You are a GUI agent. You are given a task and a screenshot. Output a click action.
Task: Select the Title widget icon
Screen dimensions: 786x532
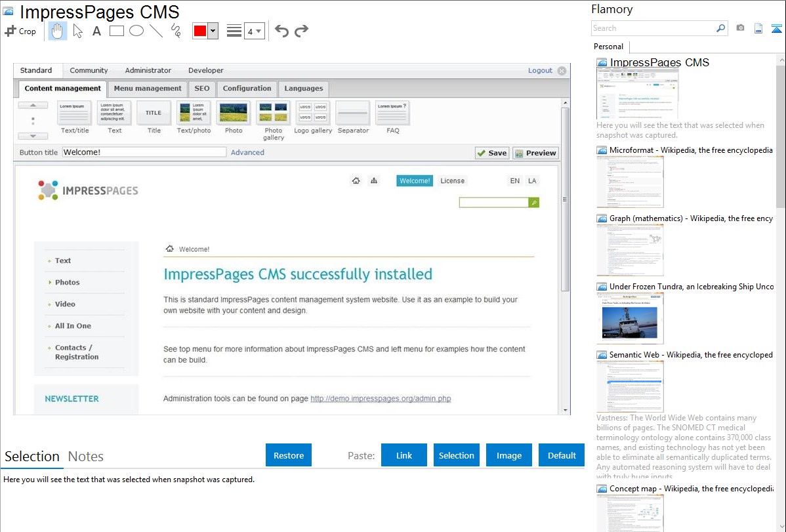154,113
